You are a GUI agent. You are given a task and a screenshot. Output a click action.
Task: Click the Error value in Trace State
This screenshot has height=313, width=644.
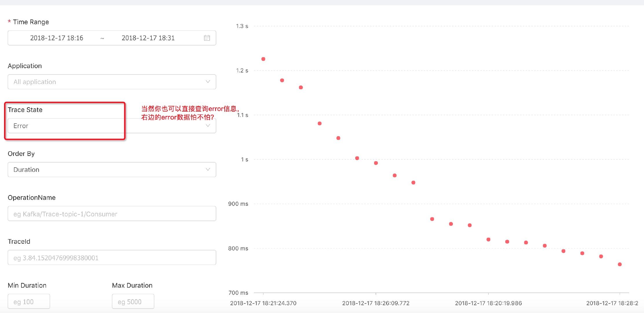(x=21, y=126)
